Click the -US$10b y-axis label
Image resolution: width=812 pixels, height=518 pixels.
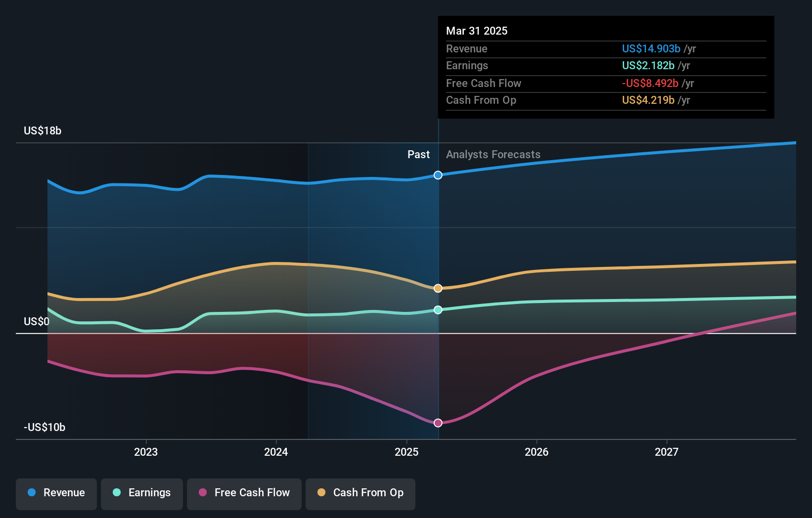tap(45, 427)
